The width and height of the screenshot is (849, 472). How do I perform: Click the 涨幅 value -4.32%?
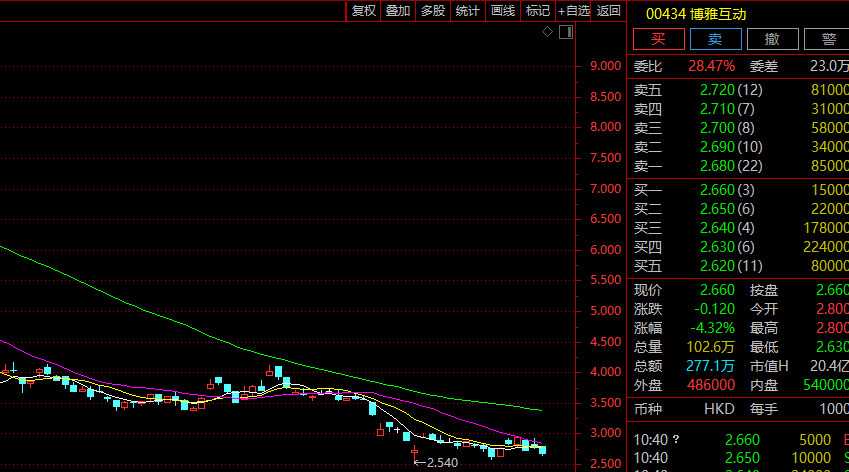click(713, 328)
